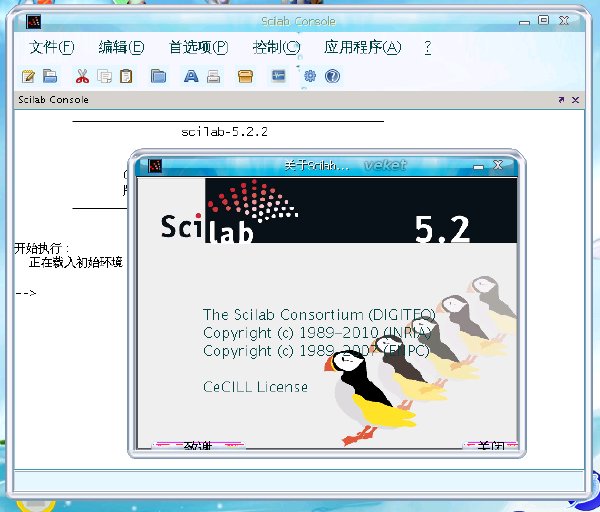This screenshot has height=512, width=600.
Task: Open the 文件(F) menu
Action: coord(51,47)
